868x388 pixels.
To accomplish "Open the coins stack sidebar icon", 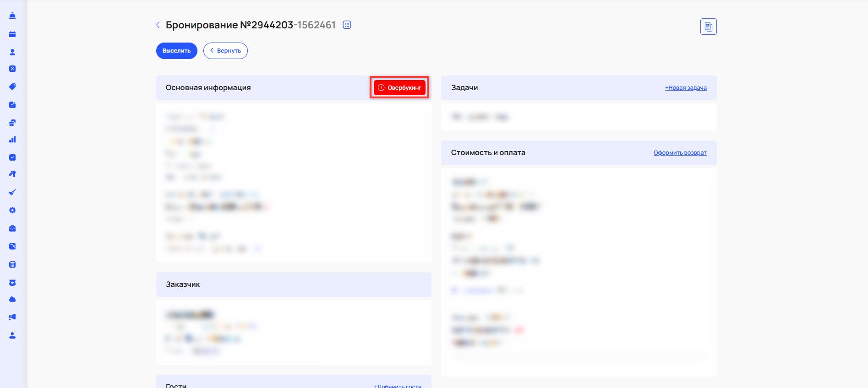I will pyautogui.click(x=12, y=123).
